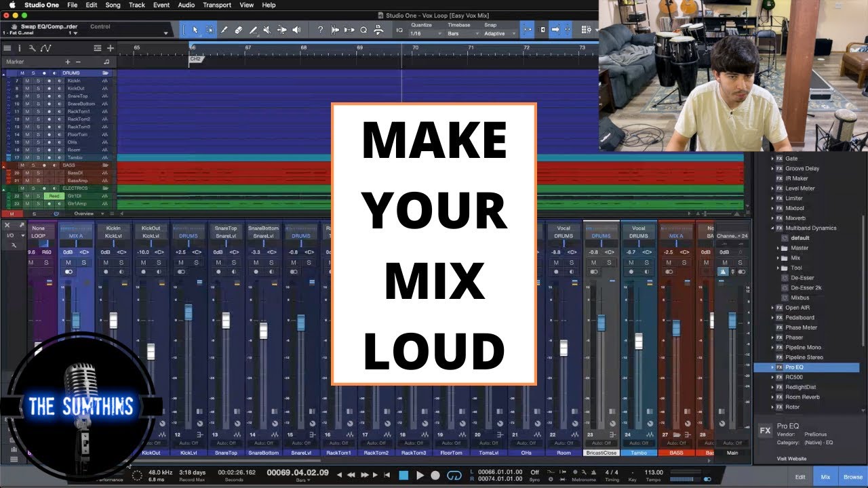The height and width of the screenshot is (488, 868).
Task: Toggle the Loop button in the transport
Action: click(454, 475)
